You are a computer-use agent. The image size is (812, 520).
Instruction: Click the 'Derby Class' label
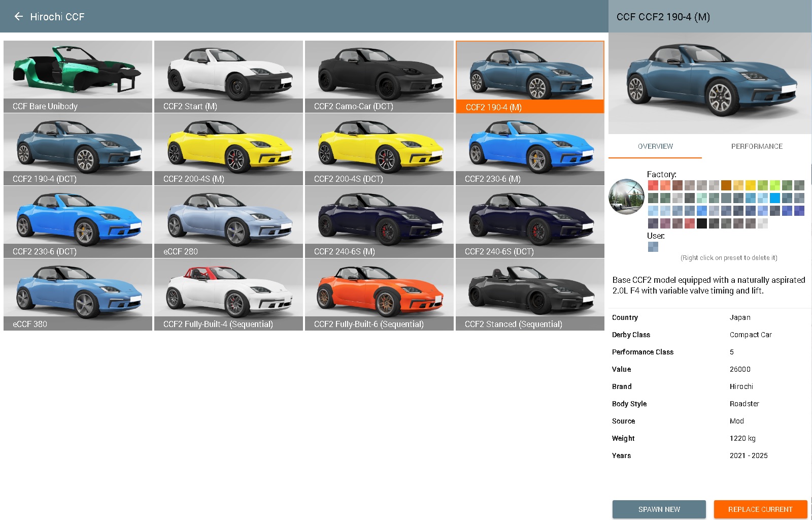[x=631, y=335]
